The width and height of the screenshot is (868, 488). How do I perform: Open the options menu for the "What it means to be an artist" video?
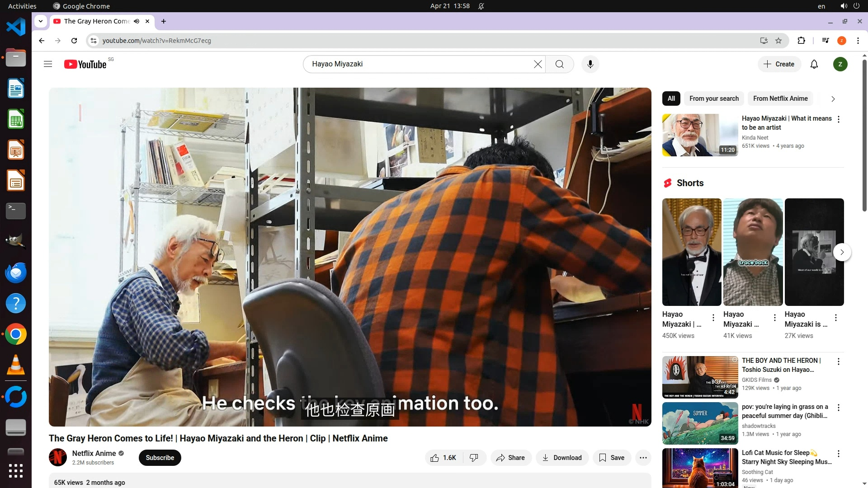839,119
